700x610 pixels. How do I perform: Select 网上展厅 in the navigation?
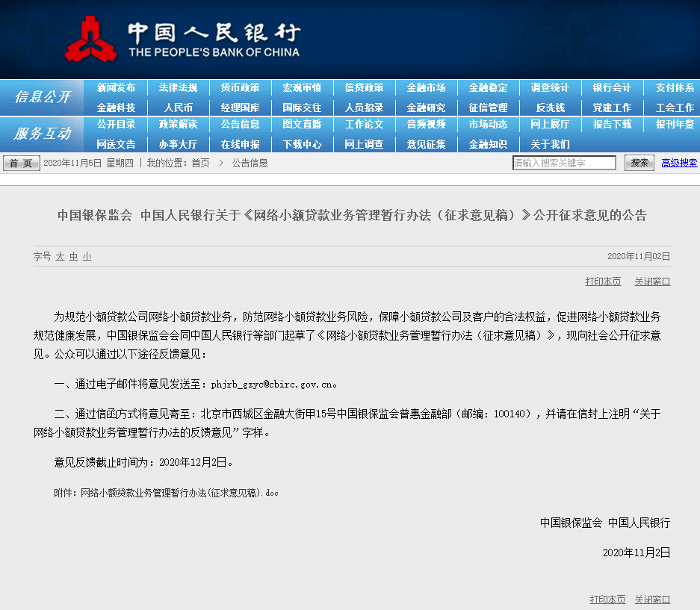[x=551, y=124]
